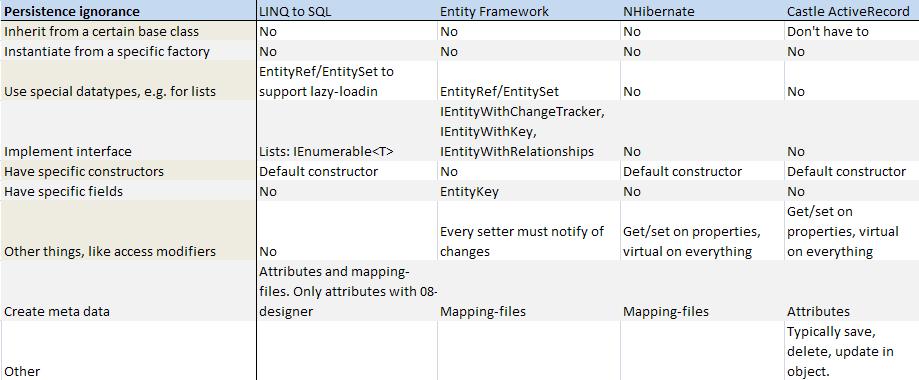Select the Entity Framework column header
Viewport: 919px width, 380px height.
[x=529, y=11]
